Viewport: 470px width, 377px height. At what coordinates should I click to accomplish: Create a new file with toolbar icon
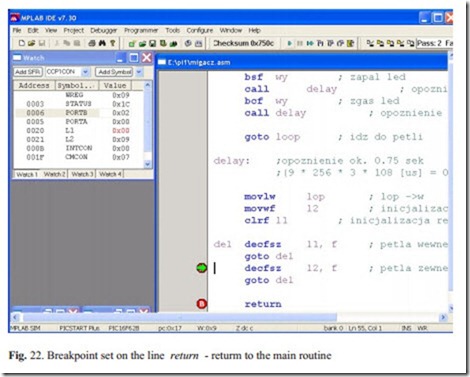point(22,43)
